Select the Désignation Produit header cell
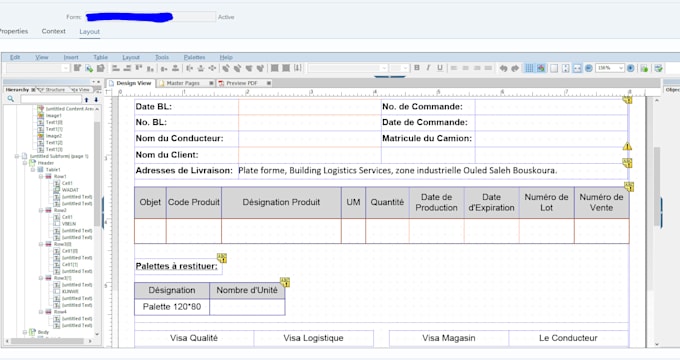Image resolution: width=680 pixels, height=360 pixels. [x=281, y=202]
